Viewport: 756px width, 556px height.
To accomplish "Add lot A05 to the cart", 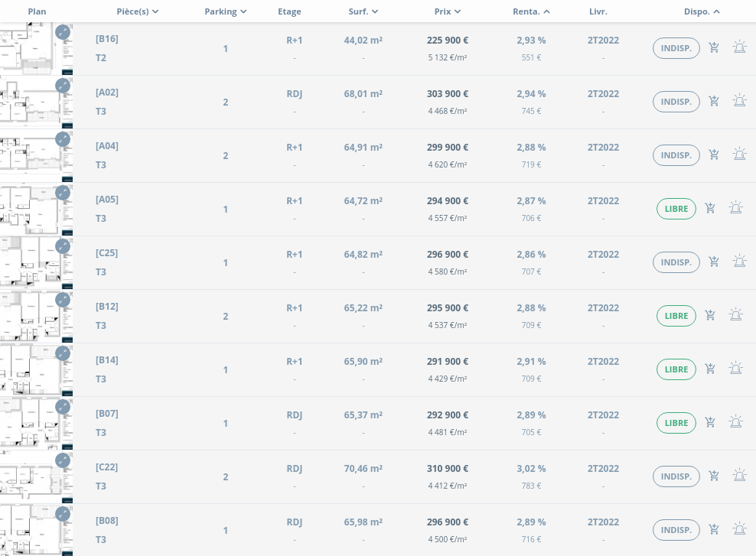I will (x=710, y=208).
